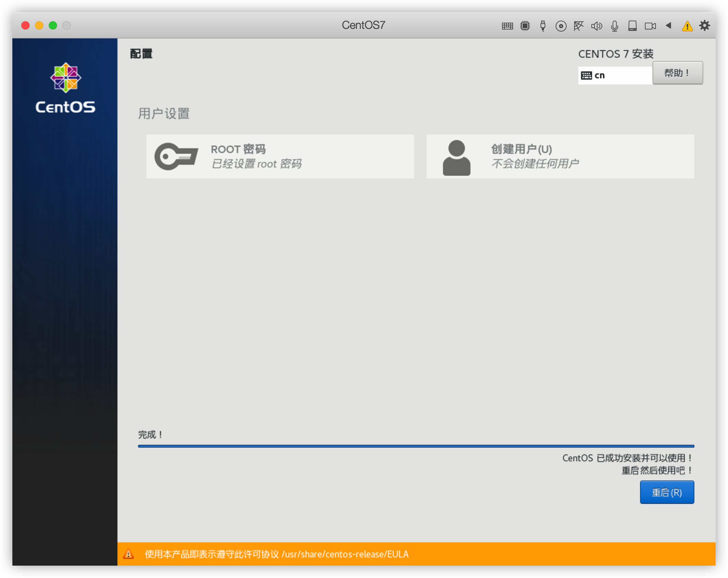Click the green fullscreen window button

click(x=53, y=25)
